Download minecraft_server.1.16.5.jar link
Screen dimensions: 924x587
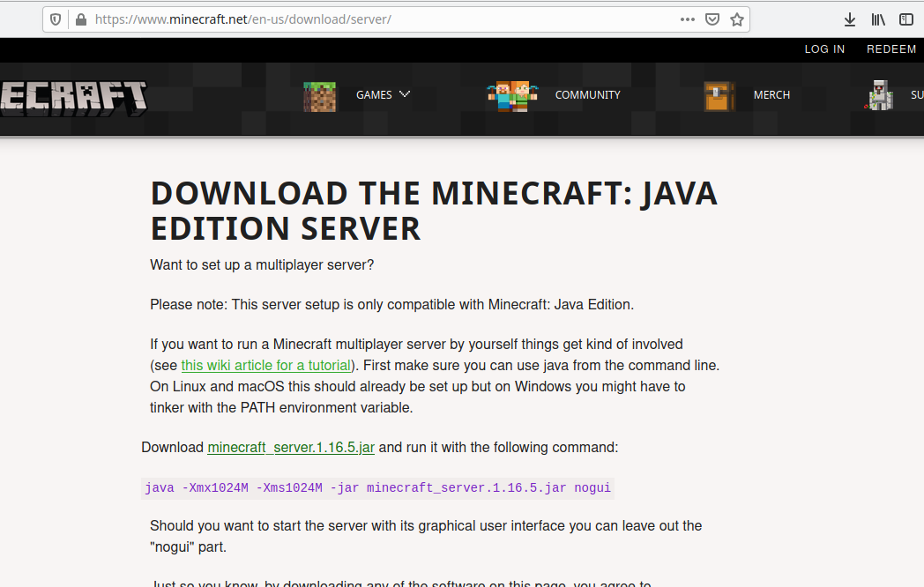291,448
